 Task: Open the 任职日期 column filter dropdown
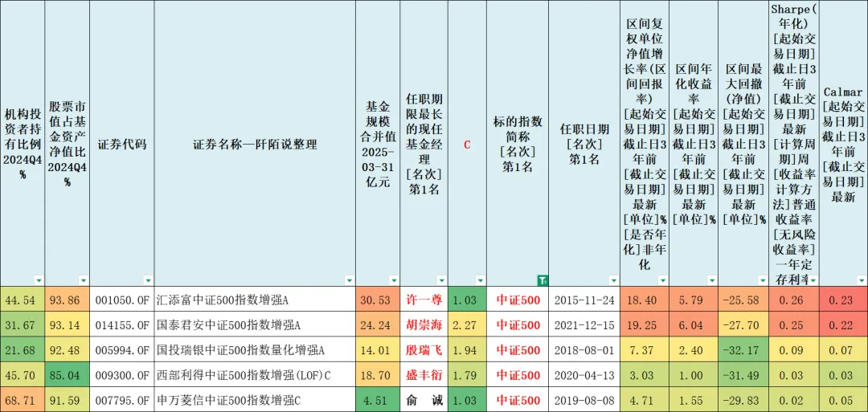613,279
